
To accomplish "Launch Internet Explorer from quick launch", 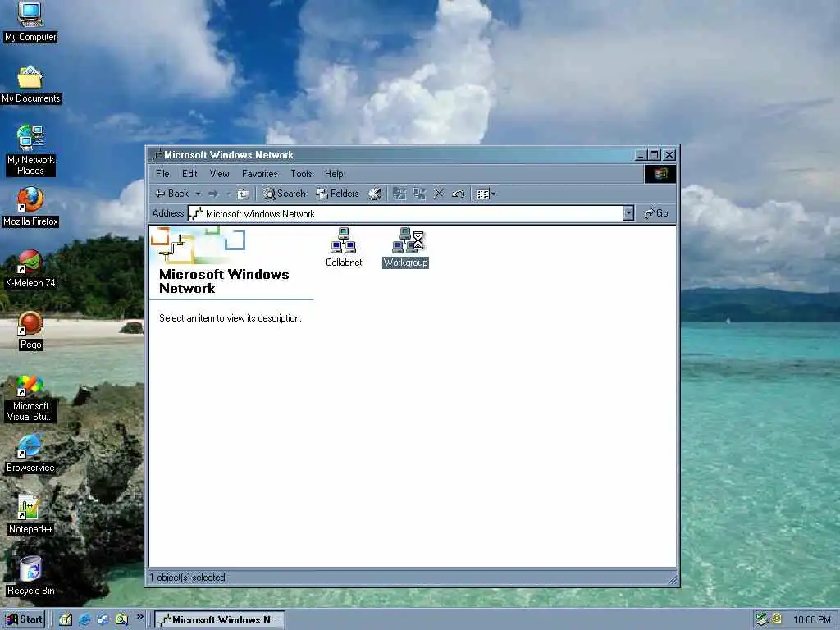I will (x=84, y=619).
